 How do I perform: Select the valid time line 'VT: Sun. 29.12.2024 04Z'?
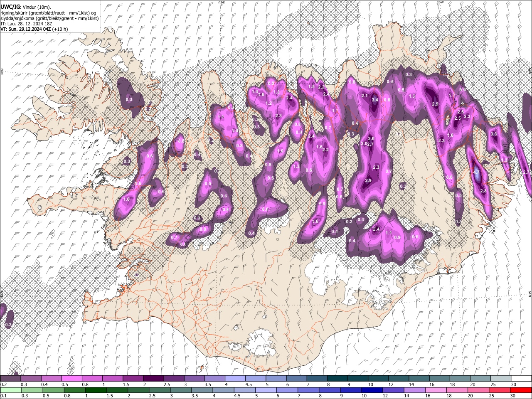(x=26, y=29)
